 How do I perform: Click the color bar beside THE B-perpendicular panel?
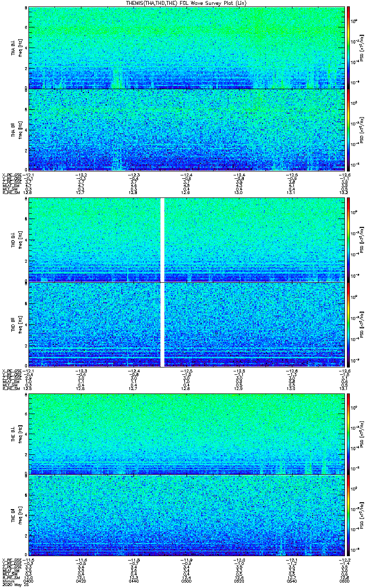tap(348, 433)
